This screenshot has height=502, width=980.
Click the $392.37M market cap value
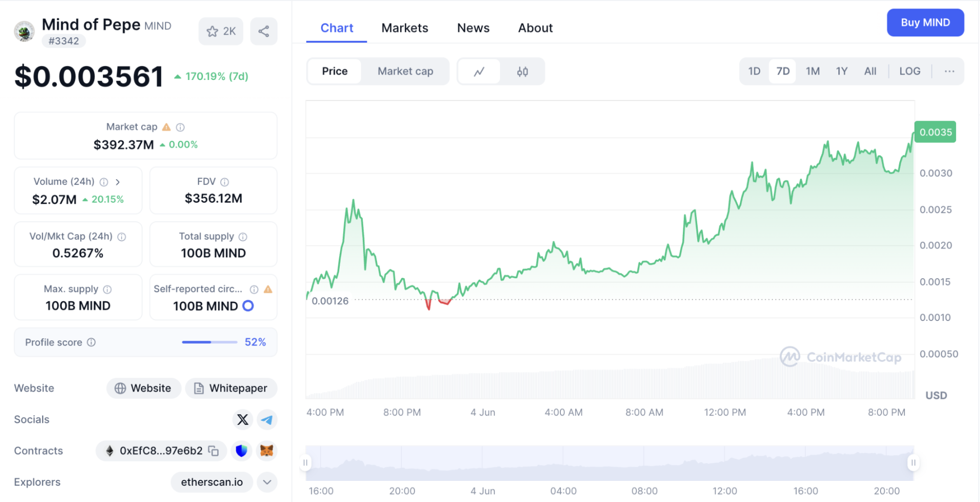click(x=124, y=145)
